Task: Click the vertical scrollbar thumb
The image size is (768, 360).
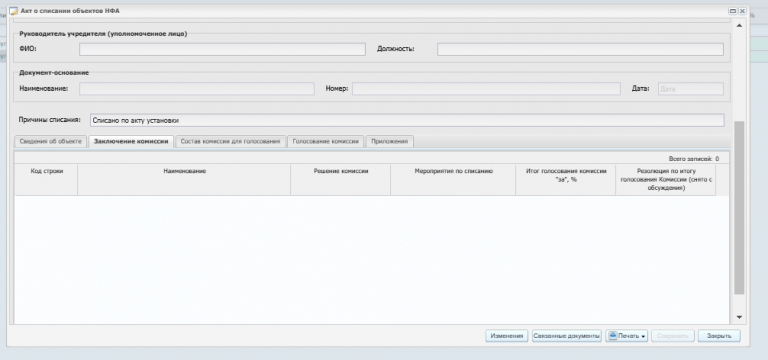Action: click(x=739, y=208)
